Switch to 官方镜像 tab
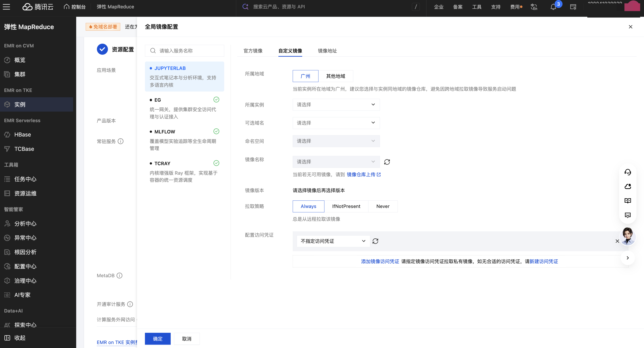The width and height of the screenshot is (644, 348). [253, 51]
